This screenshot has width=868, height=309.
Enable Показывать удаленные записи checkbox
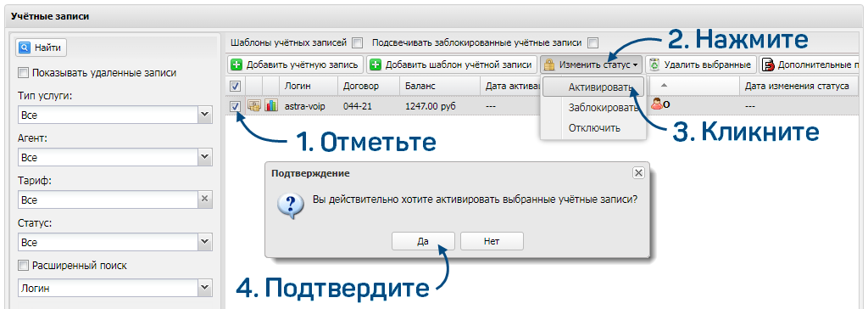pos(23,73)
